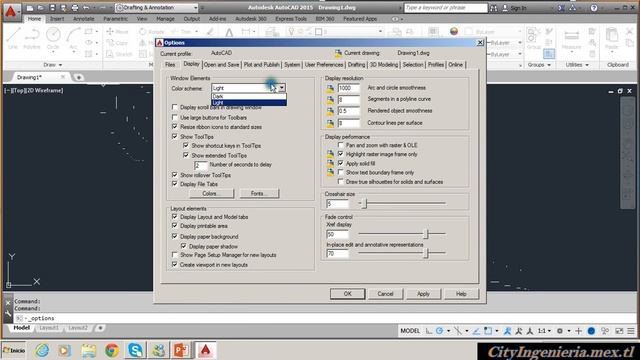The height and width of the screenshot is (360, 640).
Task: Click the Open file quick access icon
Action: [41, 8]
